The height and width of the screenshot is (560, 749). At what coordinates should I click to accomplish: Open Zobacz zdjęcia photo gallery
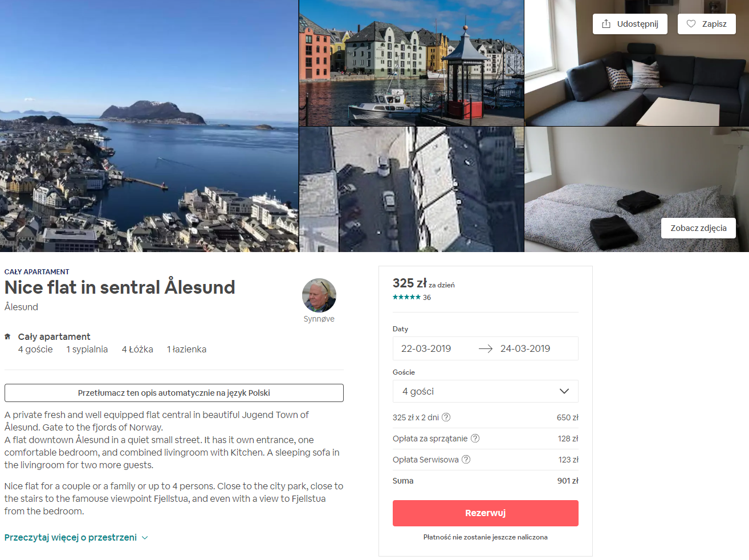click(x=698, y=228)
